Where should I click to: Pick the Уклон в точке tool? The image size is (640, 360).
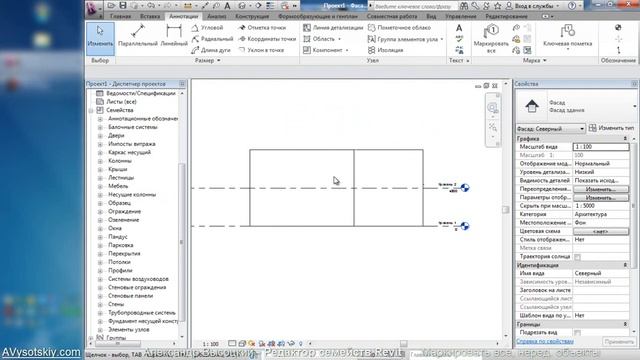[x=261, y=50]
